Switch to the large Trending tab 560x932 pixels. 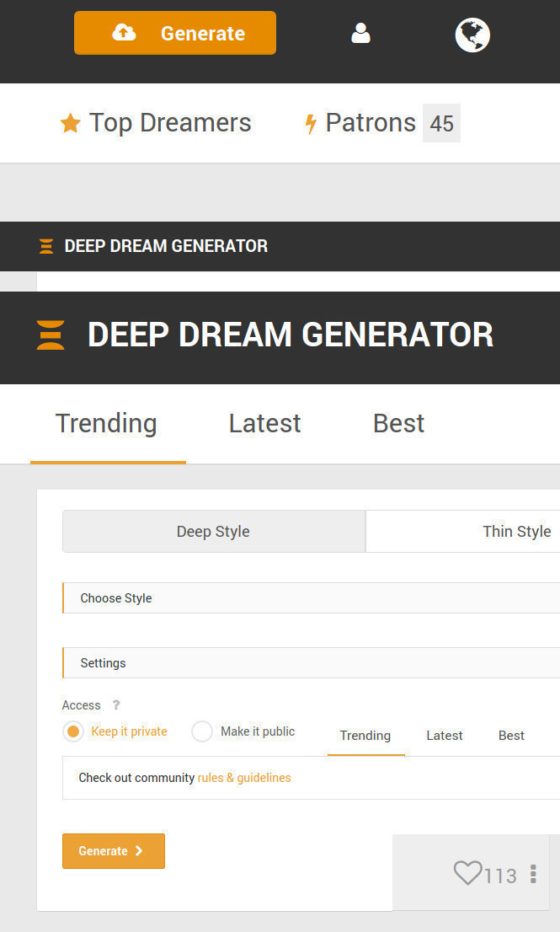coord(106,424)
